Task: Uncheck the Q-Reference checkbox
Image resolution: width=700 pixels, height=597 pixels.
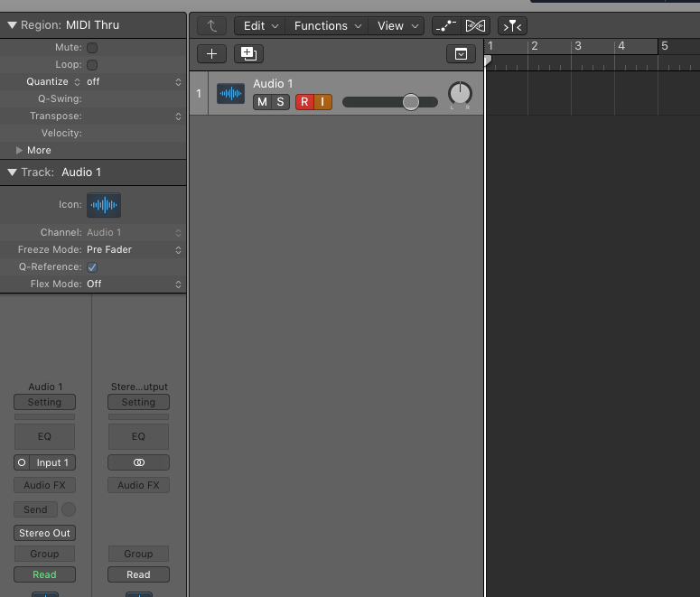Action: coord(92,267)
